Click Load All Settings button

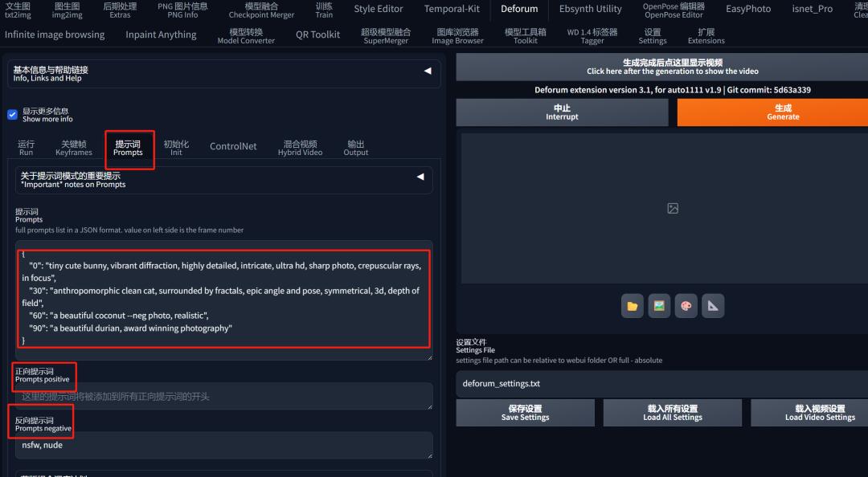[673, 413]
